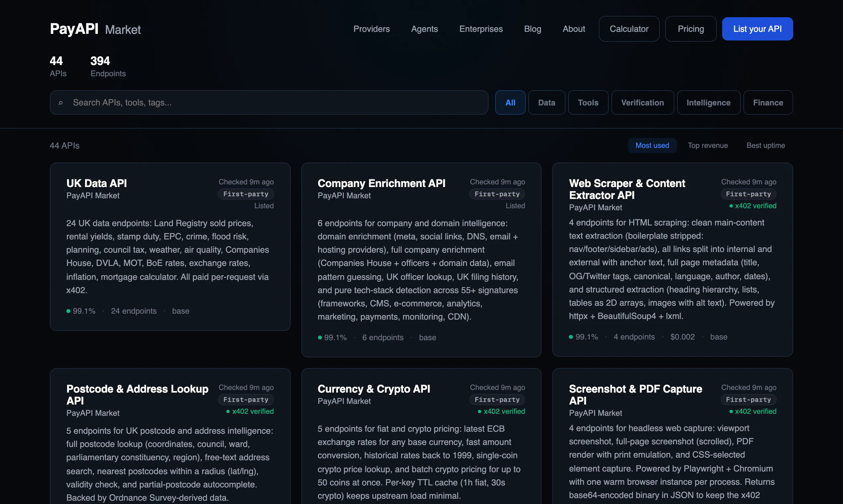843x504 pixels.
Task: Click the $0.002 price label
Action: (682, 337)
